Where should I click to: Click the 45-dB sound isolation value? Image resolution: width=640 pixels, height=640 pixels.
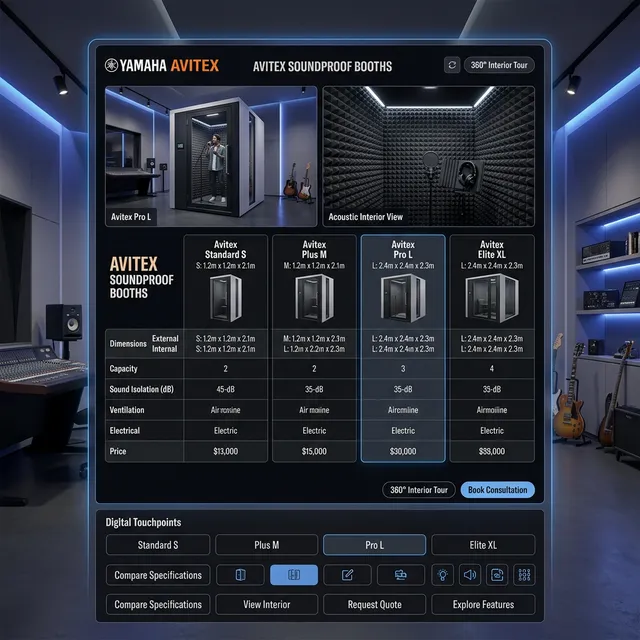click(226, 389)
